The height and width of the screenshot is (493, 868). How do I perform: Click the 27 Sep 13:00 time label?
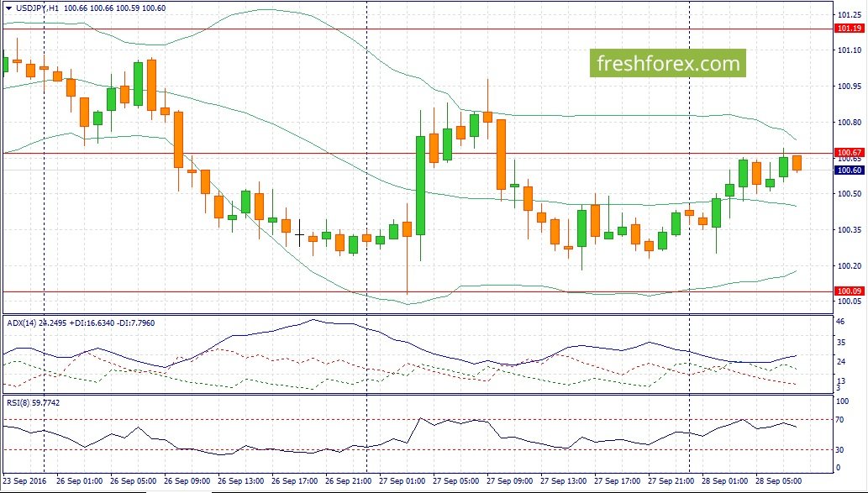pos(564,481)
